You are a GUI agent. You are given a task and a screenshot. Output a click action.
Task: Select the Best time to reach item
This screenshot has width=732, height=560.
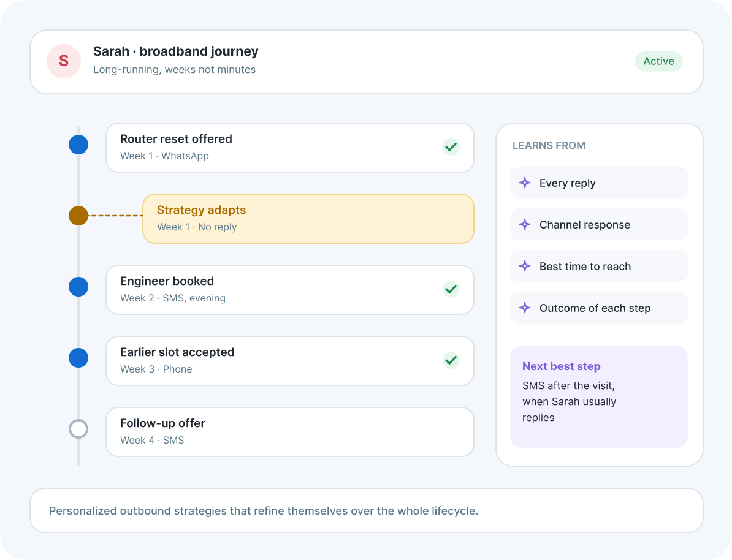click(599, 266)
